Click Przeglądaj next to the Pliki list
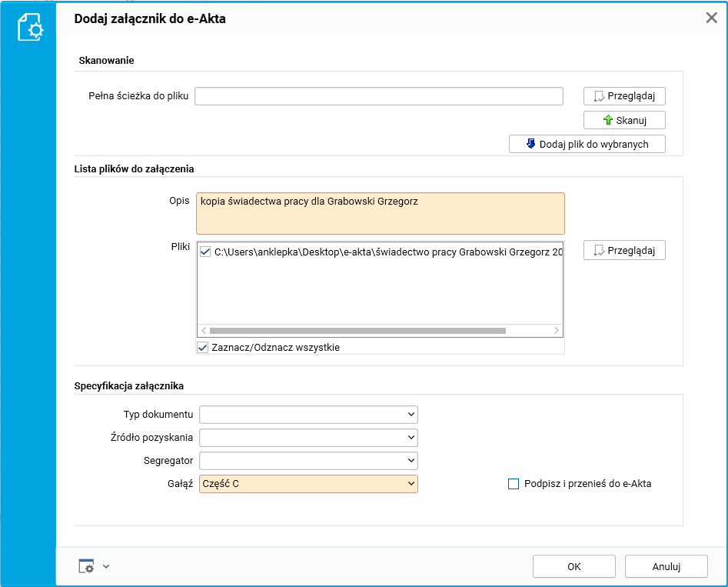 point(624,251)
